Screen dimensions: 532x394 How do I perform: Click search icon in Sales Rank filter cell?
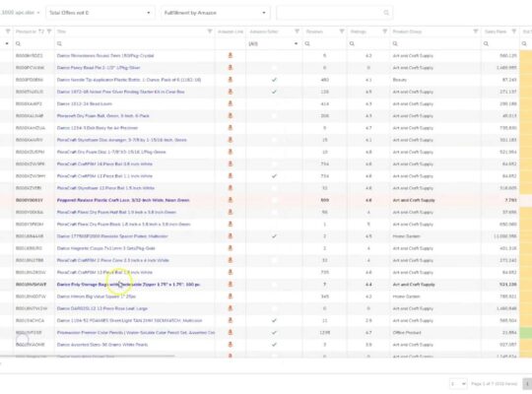coord(486,43)
